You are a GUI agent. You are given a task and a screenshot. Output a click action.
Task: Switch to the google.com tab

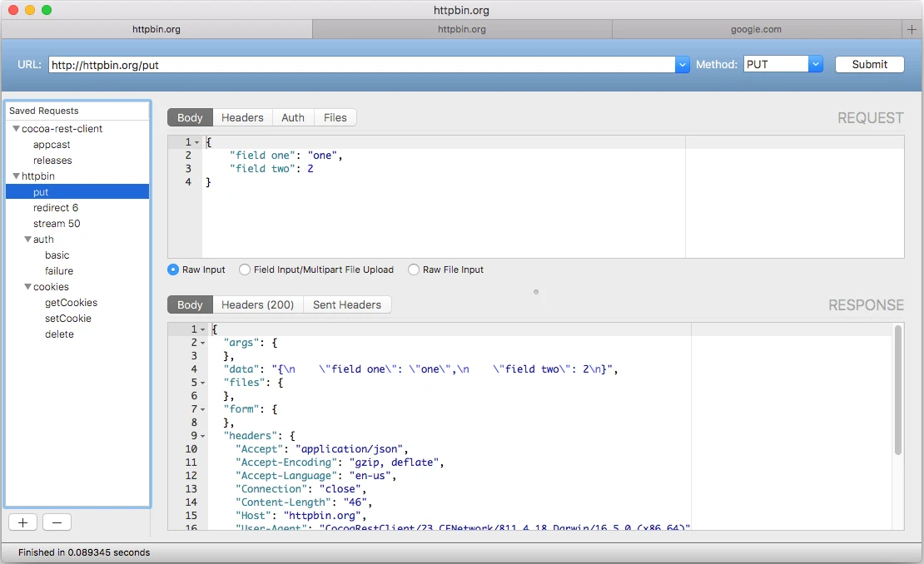pyautogui.click(x=756, y=29)
